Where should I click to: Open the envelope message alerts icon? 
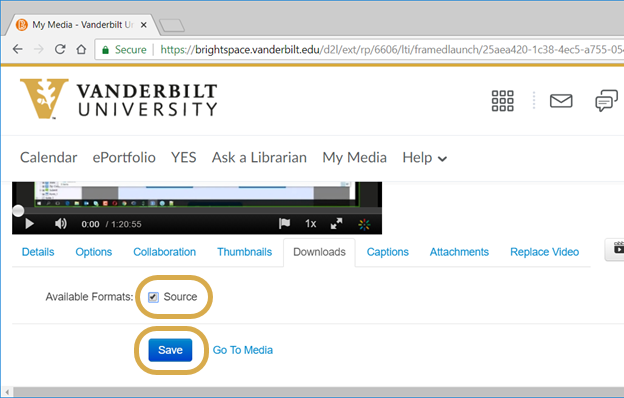(x=561, y=101)
